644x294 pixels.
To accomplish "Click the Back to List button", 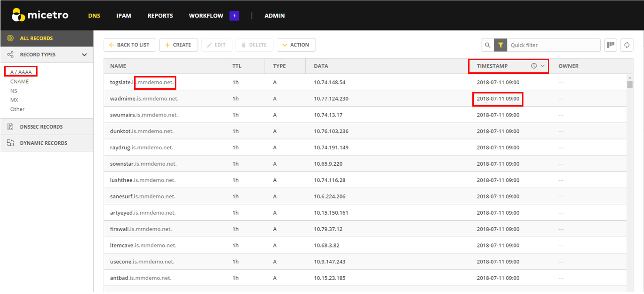I will tap(129, 45).
